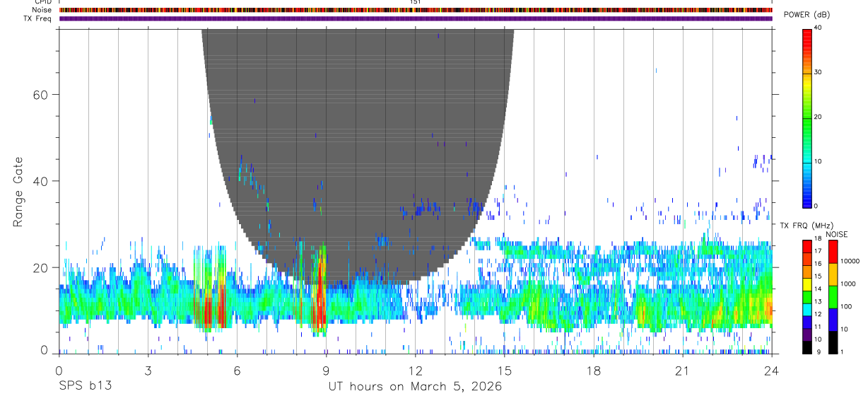The height and width of the screenshot is (401, 868).
Task: Pick the red NOISE swatch above 10000
Action: coord(832,250)
